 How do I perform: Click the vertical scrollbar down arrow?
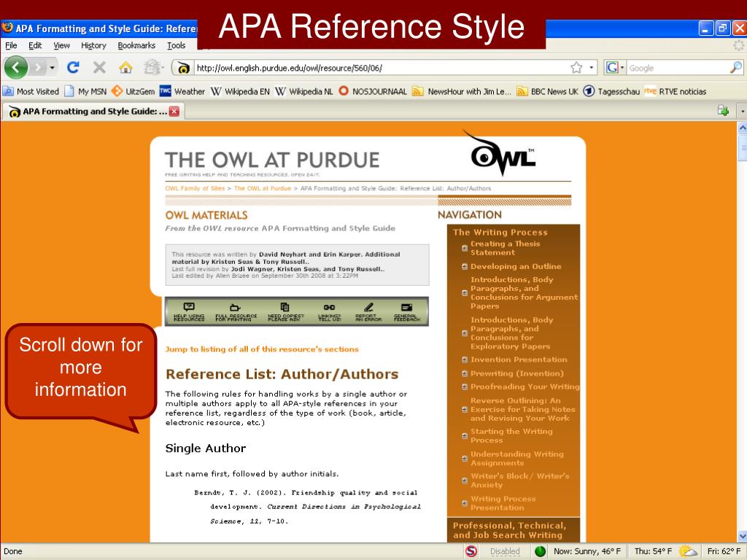(x=742, y=536)
